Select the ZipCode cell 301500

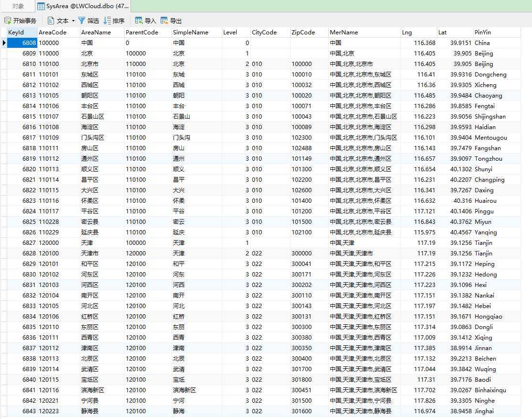[x=309, y=401]
